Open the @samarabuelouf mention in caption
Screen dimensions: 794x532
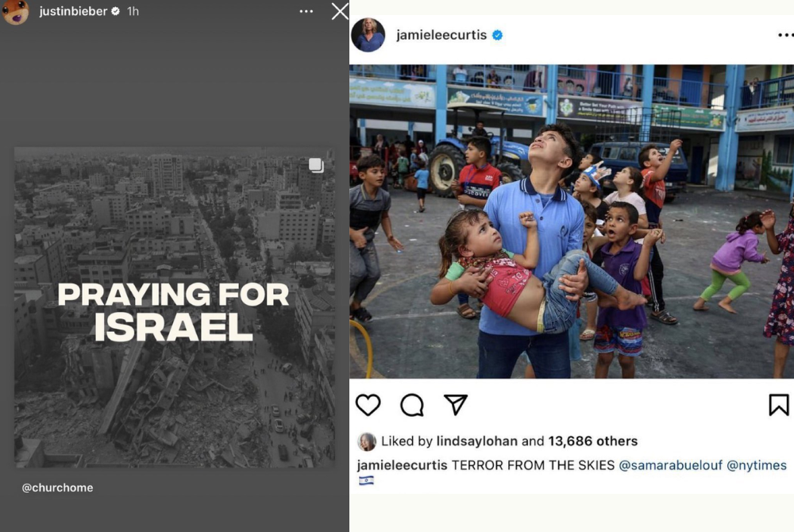(x=670, y=465)
